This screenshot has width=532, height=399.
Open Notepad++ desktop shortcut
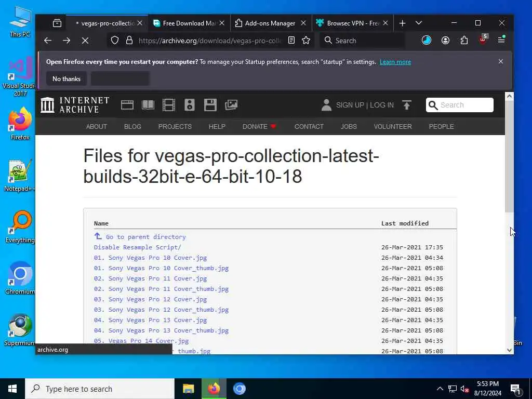[x=20, y=176]
